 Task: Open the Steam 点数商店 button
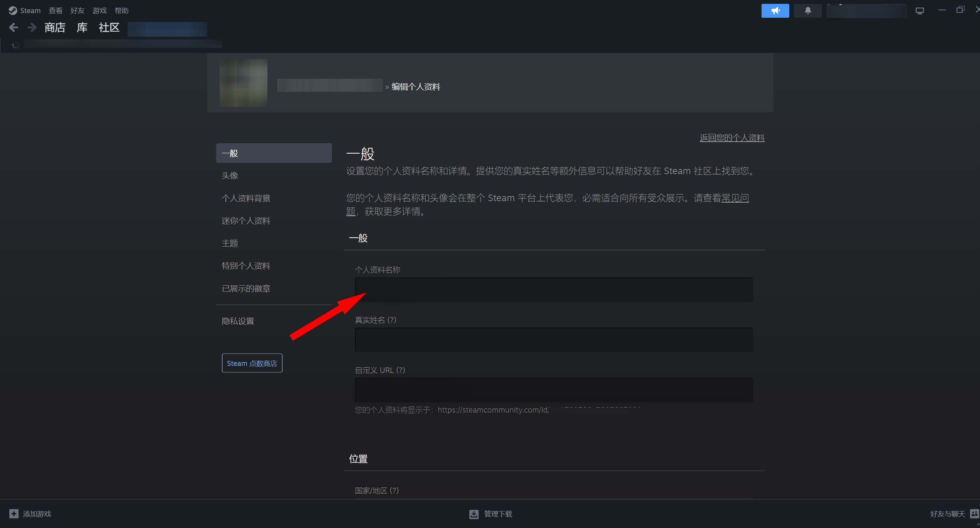click(x=252, y=363)
